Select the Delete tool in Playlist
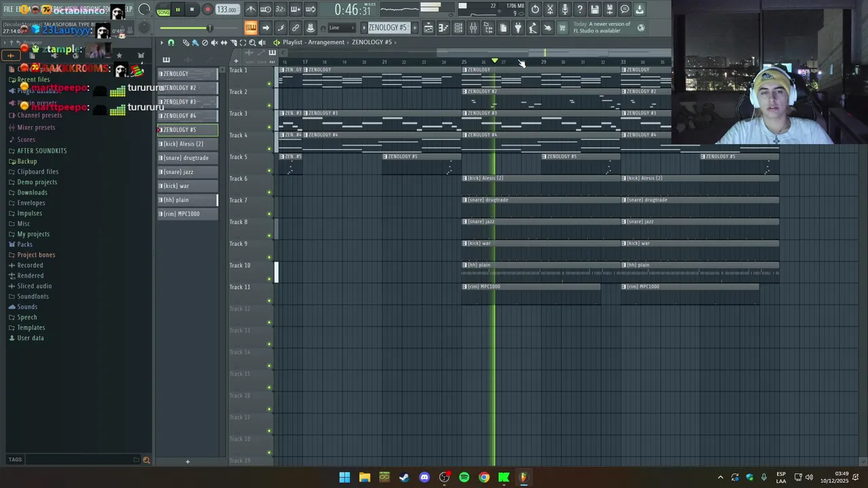 [x=205, y=43]
